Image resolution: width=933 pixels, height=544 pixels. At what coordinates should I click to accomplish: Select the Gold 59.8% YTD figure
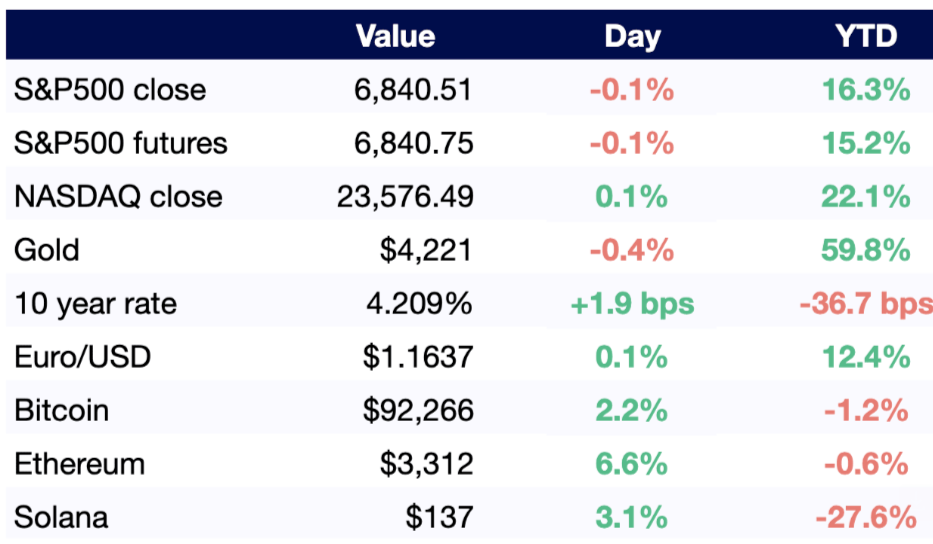866,249
